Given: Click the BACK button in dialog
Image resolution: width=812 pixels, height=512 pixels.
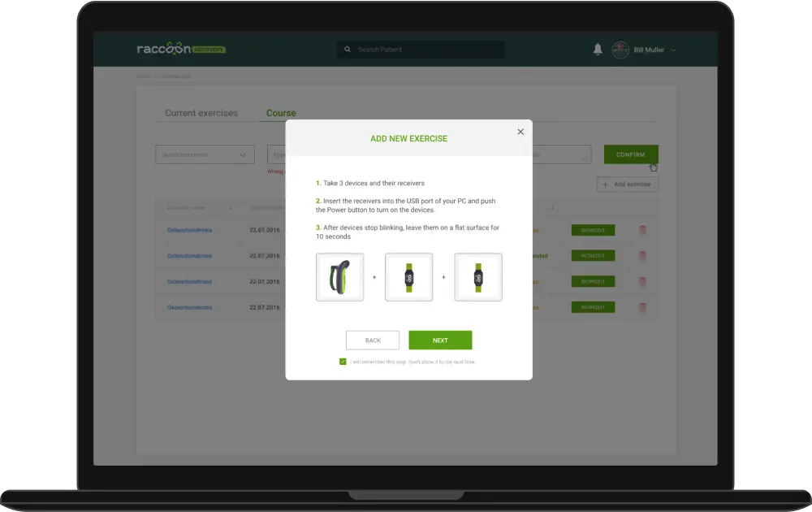Looking at the screenshot, I should pyautogui.click(x=373, y=341).
